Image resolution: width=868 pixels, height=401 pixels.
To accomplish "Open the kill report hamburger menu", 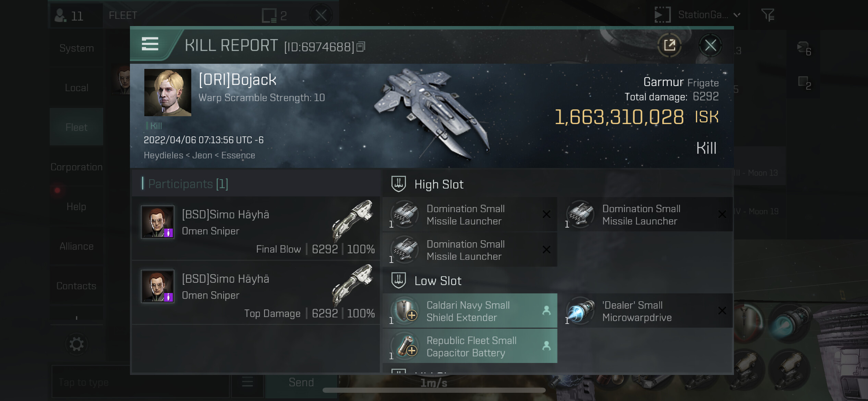I will 150,45.
